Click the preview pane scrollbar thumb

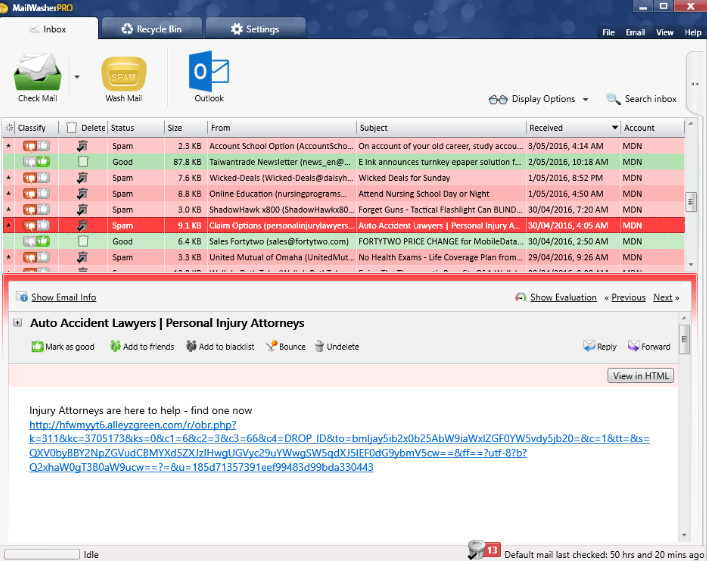click(x=684, y=339)
